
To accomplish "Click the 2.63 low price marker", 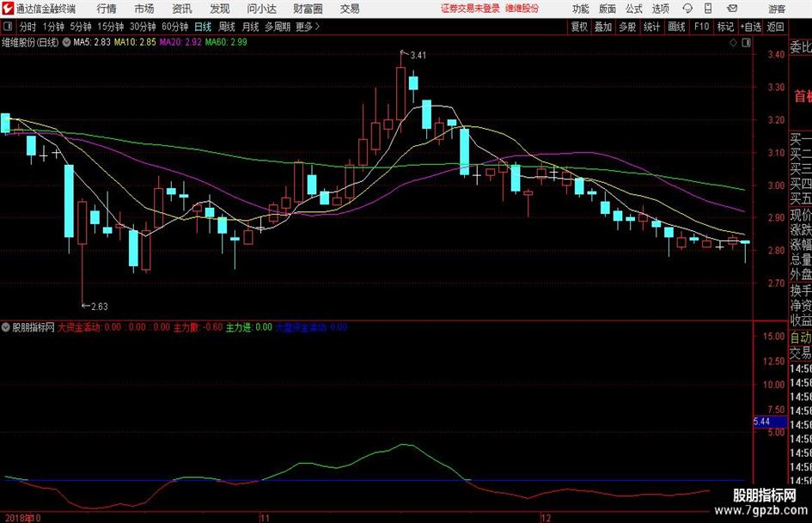I will (x=100, y=307).
